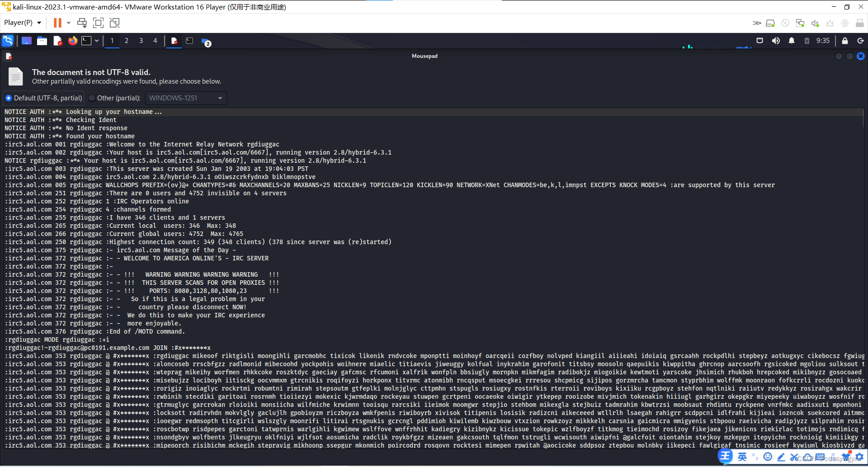Click the power manager battery icon
The height and width of the screenshot is (467, 868).
807,41
